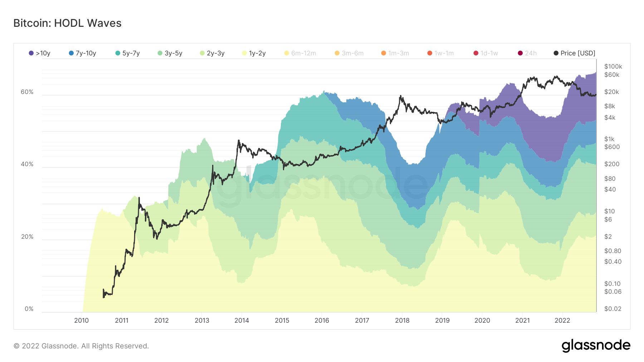The image size is (644, 362).
Task: Click the 2y-3y legend color dot
Action: click(202, 53)
